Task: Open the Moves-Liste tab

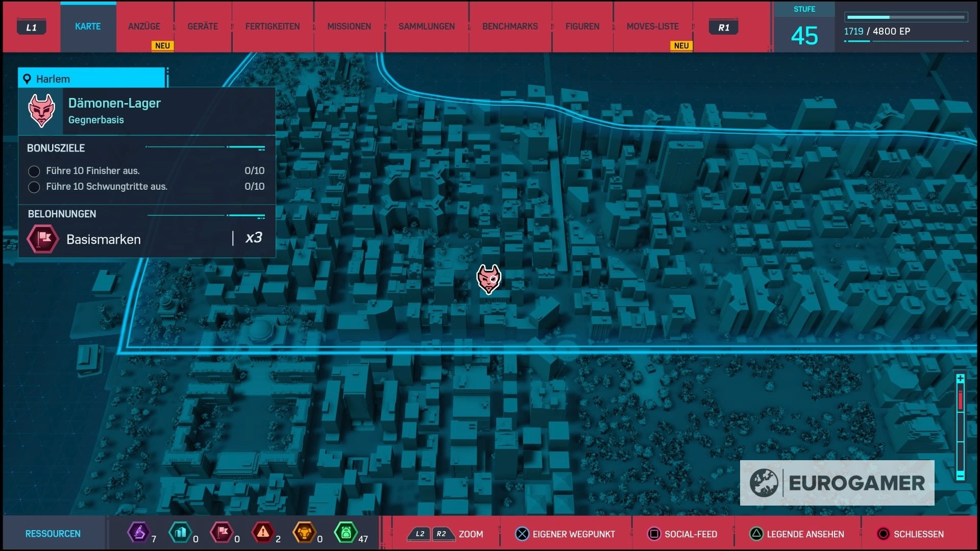Action: (x=653, y=27)
